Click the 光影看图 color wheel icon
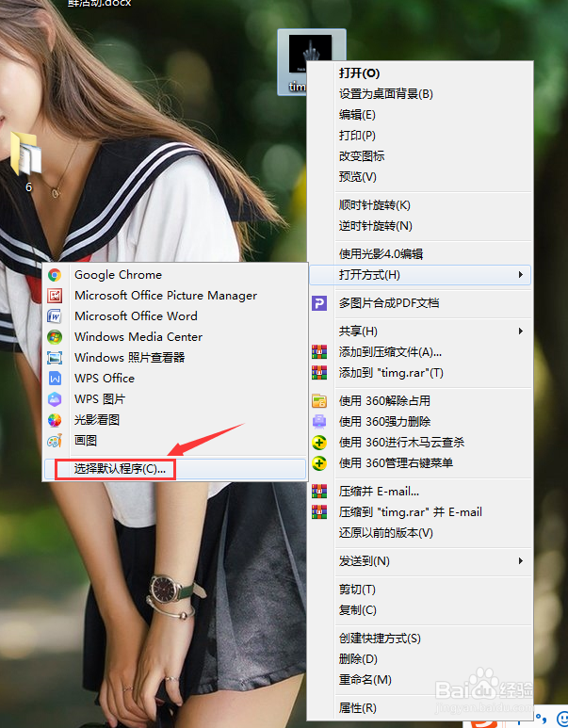The image size is (568, 728). pyautogui.click(x=55, y=420)
